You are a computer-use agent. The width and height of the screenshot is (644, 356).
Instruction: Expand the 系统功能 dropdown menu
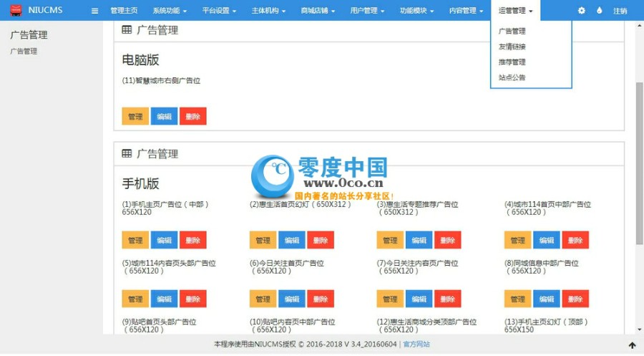tap(170, 11)
